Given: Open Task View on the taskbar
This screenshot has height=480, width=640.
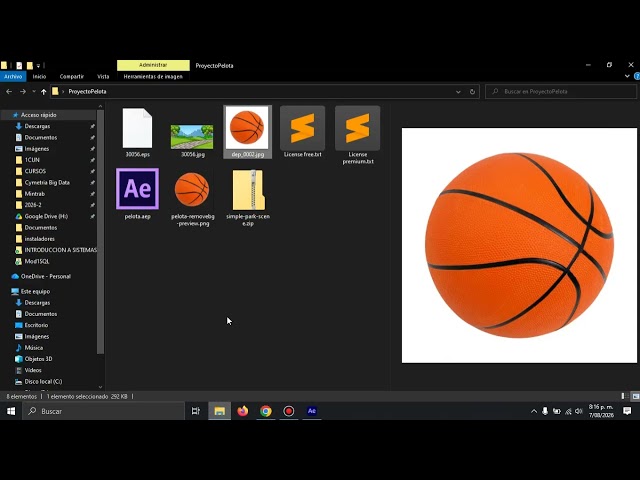Looking at the screenshot, I should 196,411.
